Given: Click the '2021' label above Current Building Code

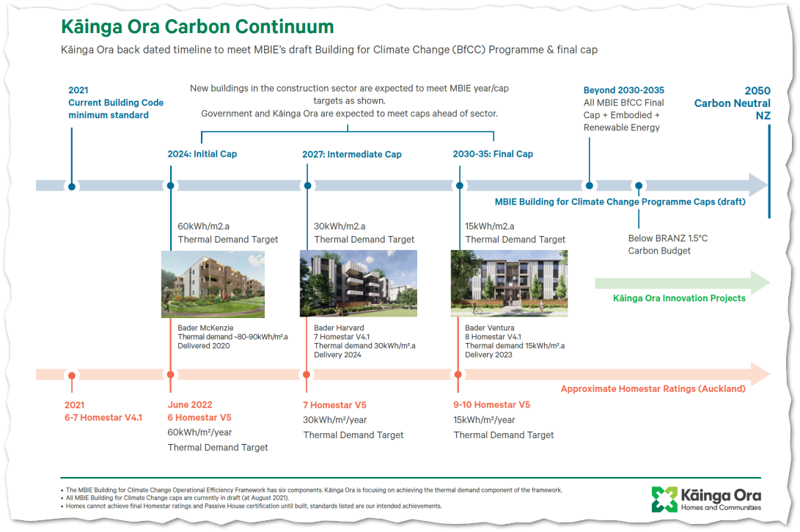Looking at the screenshot, I should pyautogui.click(x=78, y=90).
